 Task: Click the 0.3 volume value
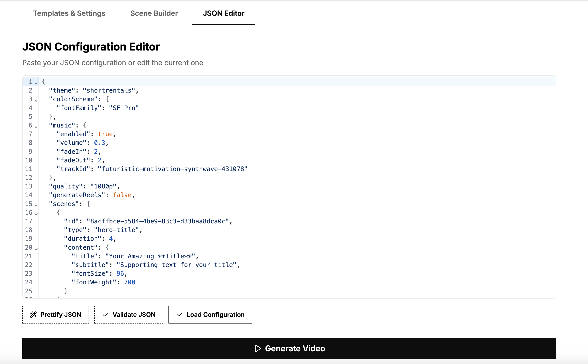pyautogui.click(x=99, y=143)
